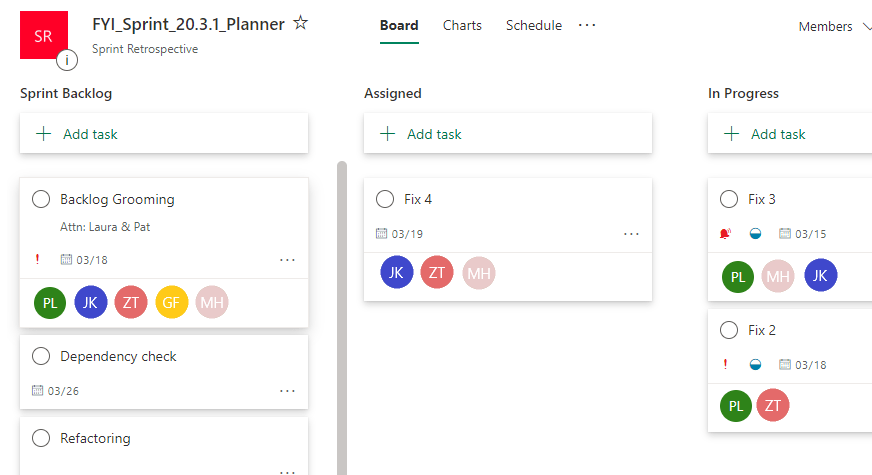Image resolution: width=872 pixels, height=475 pixels.
Task: Open the Schedule tab
Action: (534, 26)
